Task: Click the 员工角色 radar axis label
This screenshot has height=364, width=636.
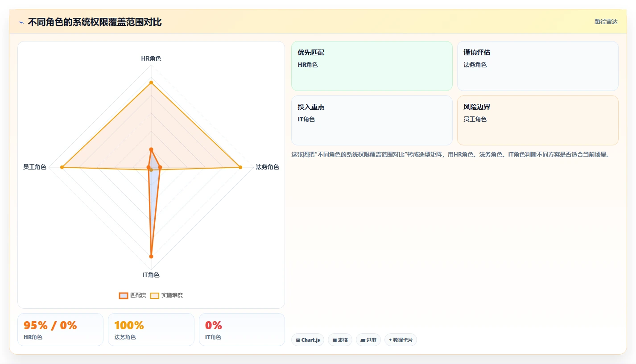Action: tap(35, 167)
